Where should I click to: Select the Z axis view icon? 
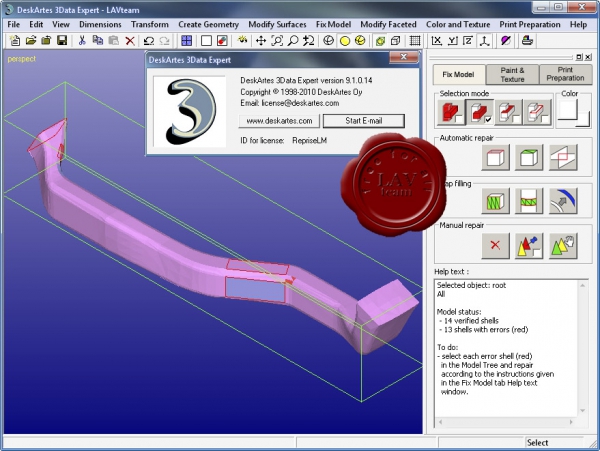coord(468,41)
